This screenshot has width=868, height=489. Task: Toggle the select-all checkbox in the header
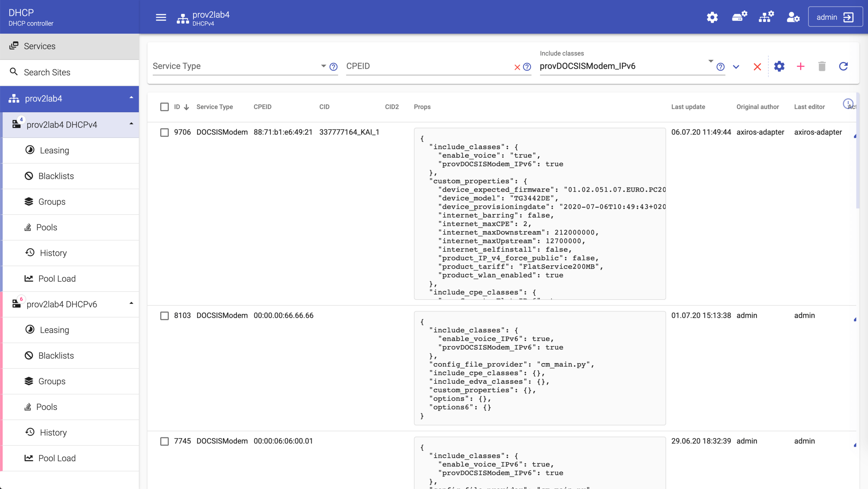click(x=165, y=107)
